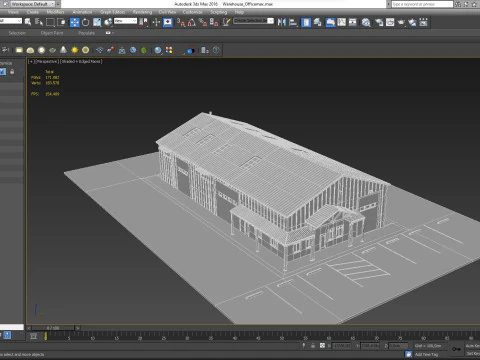480x360 pixels.
Task: Toggle 3D Snaps
Action: click(x=181, y=22)
